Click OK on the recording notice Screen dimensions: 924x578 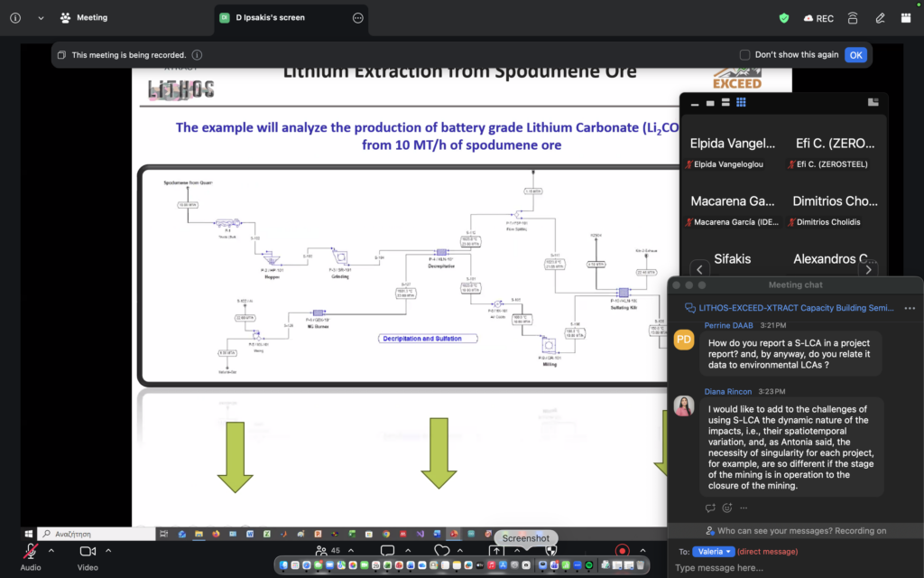[855, 55]
